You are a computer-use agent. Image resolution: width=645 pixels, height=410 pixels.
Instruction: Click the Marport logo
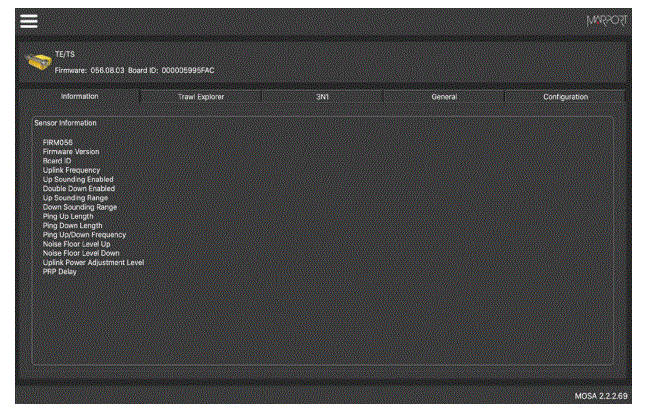coord(607,21)
